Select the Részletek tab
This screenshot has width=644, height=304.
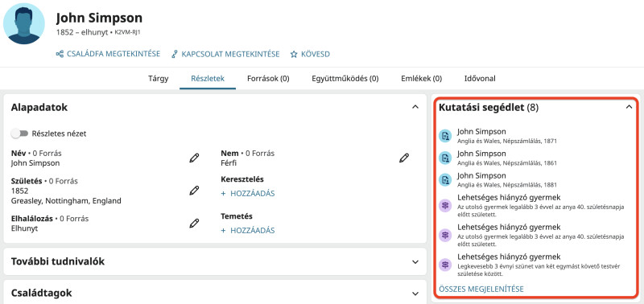tap(208, 78)
